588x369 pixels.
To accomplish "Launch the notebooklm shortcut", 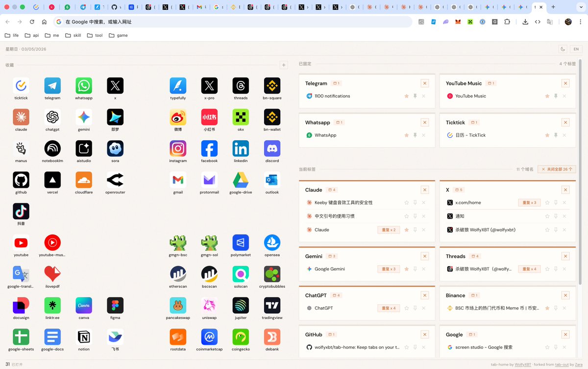I will [x=52, y=148].
